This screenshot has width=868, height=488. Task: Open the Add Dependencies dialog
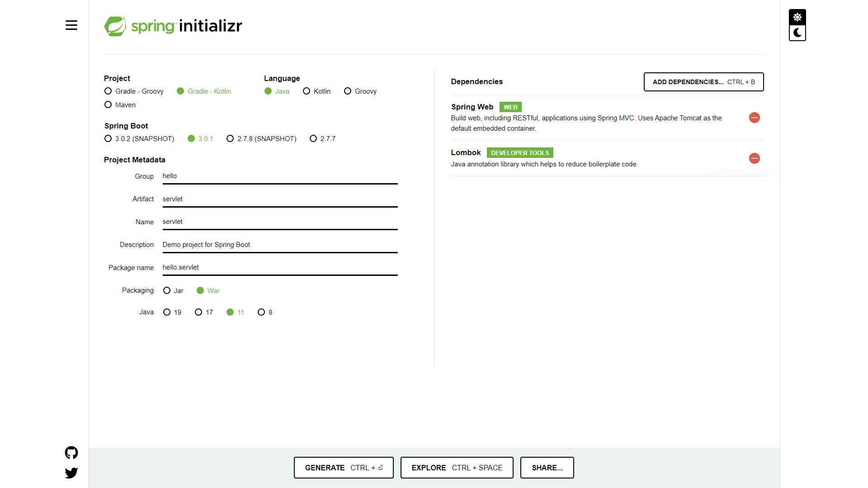pos(704,82)
